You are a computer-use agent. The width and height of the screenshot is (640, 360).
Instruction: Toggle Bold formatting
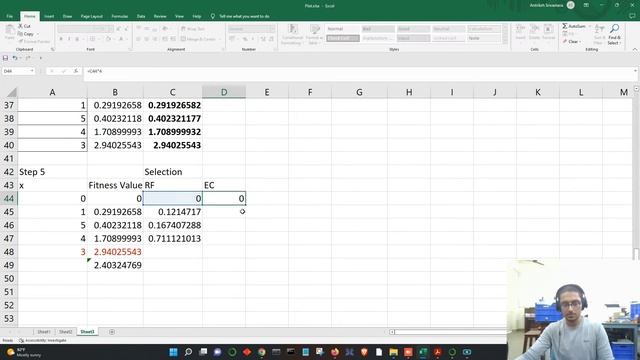pyautogui.click(x=61, y=39)
